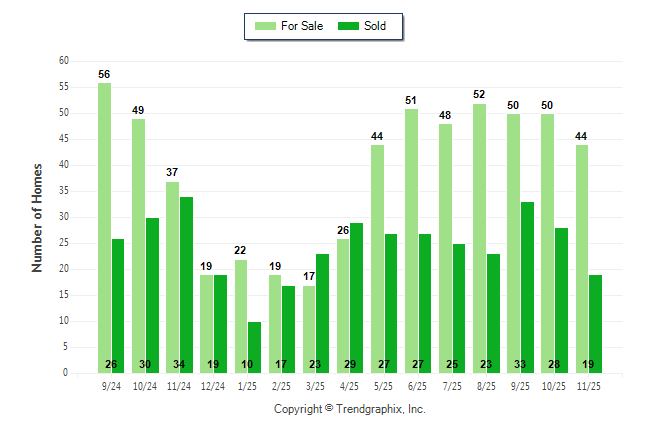
Task: Toggle the Sold legend label
Action: point(376,26)
